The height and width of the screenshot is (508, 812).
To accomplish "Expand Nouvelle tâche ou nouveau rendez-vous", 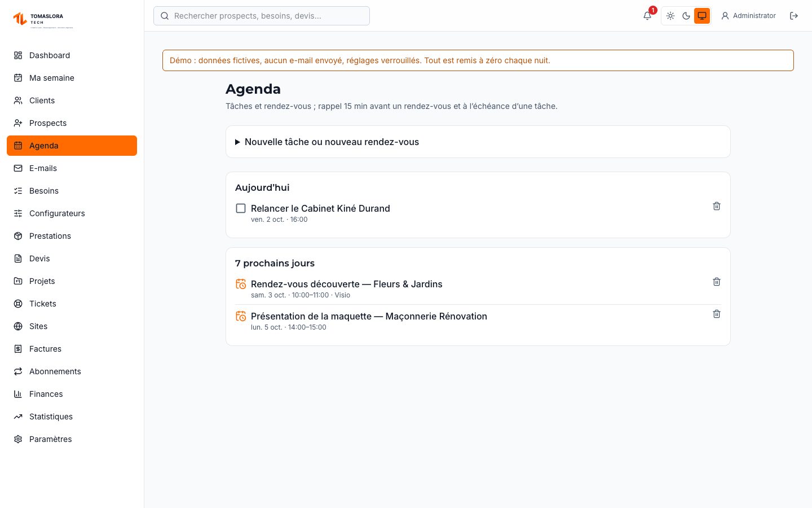I will click(x=478, y=142).
